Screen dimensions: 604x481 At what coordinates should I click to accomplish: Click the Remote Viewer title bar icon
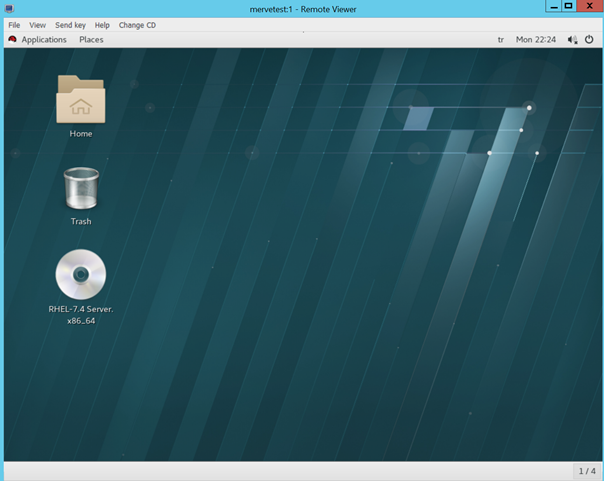point(9,8)
